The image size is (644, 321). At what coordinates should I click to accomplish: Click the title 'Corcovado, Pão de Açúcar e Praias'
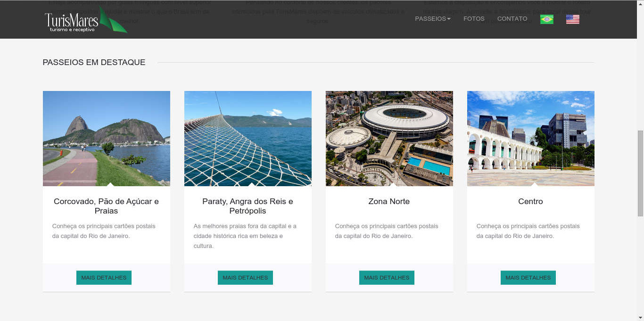coord(107,206)
